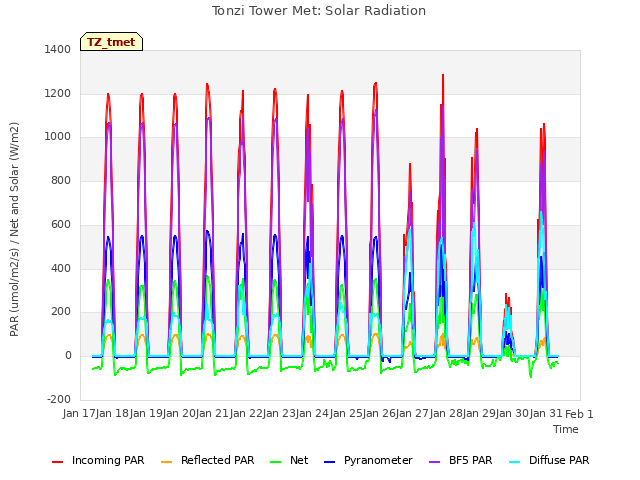Select the Incoming PAR legend entry
Image resolution: width=640 pixels, height=480 pixels.
click(x=98, y=460)
